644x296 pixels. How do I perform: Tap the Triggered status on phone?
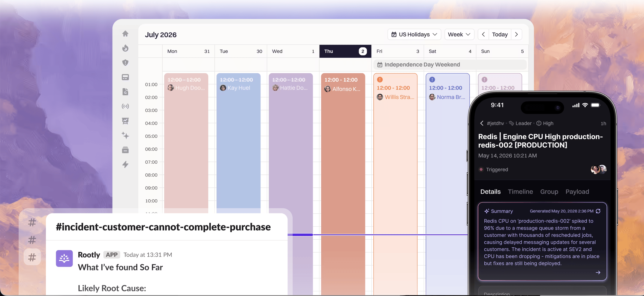tap(493, 169)
